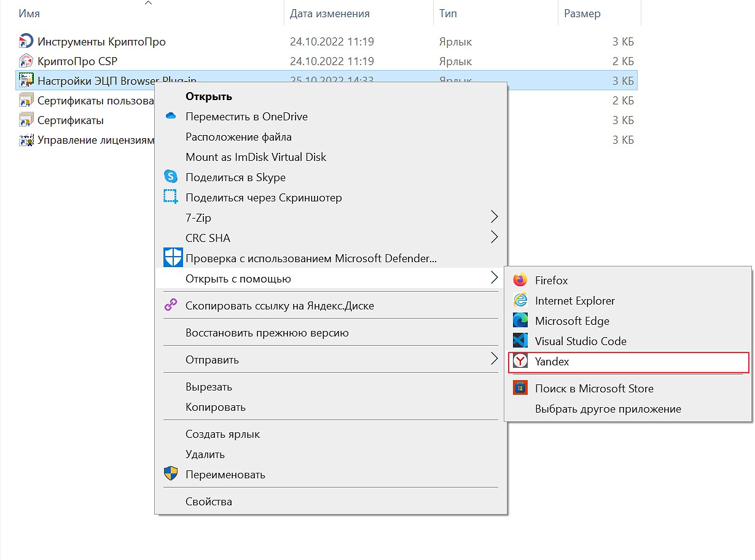Choose Копировать from the context menu
Viewport: 755px width, 560px height.
click(x=331, y=407)
